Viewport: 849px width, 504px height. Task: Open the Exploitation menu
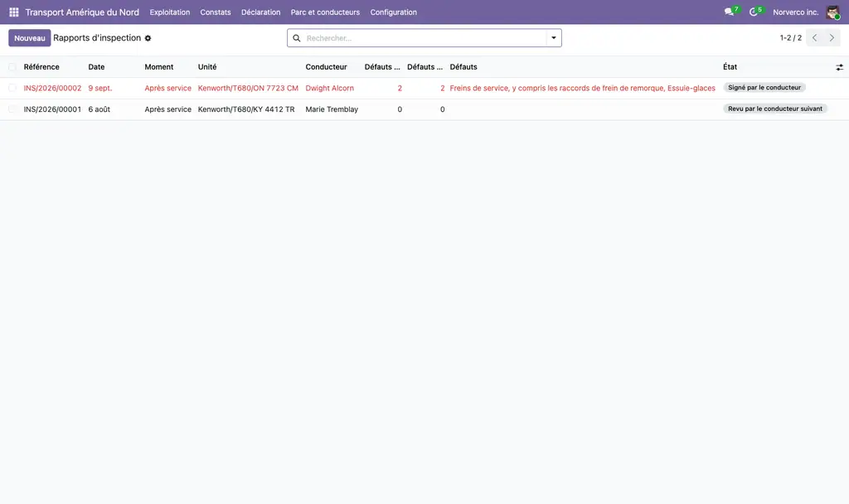tap(169, 12)
